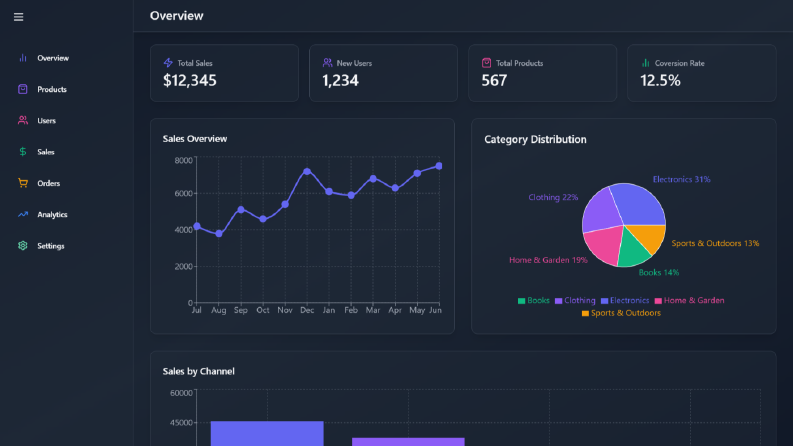The image size is (793, 446).
Task: Toggle the Clothing legend swatch
Action: point(558,301)
